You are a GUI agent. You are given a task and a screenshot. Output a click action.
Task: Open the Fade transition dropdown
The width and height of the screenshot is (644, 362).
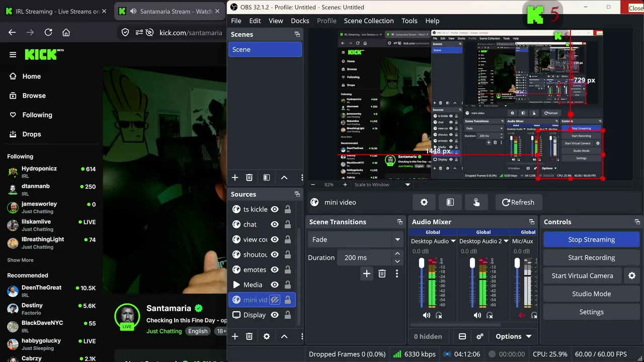356,239
